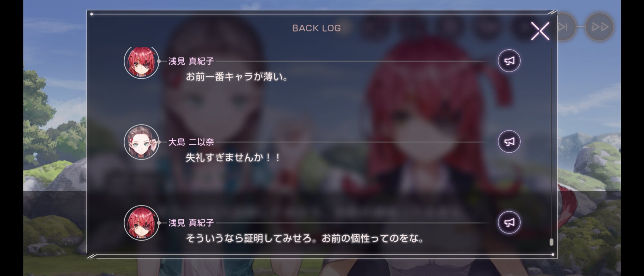The width and height of the screenshot is (644, 276).
Task: Click the upper part of the scrollbar track
Action: pos(551,97)
